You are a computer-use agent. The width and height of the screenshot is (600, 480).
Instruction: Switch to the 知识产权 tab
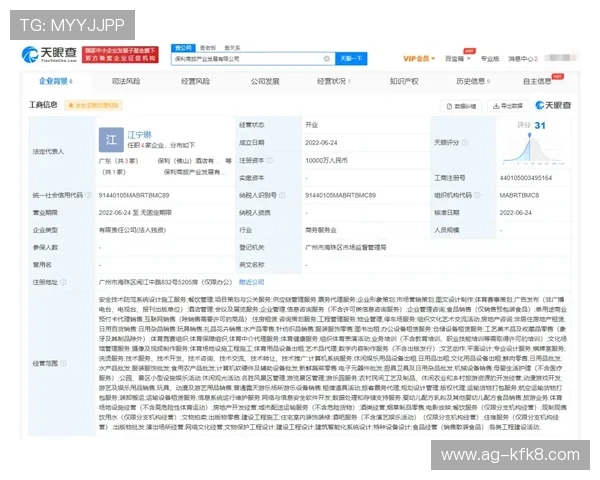pos(404,81)
